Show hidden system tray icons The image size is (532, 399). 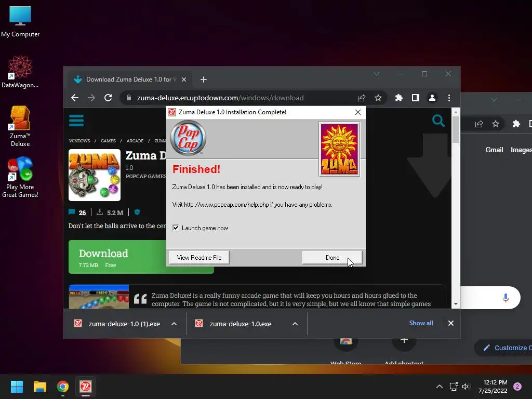439,387
